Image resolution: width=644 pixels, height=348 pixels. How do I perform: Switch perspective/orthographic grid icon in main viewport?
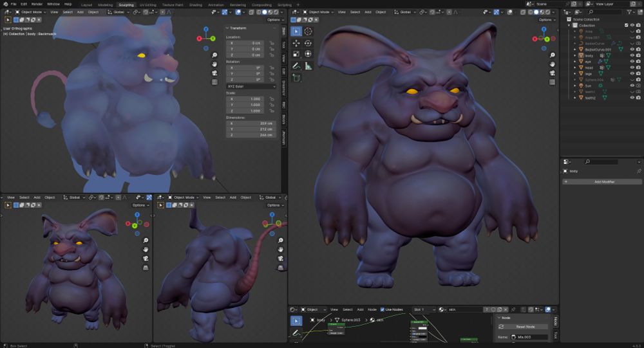coord(553,82)
